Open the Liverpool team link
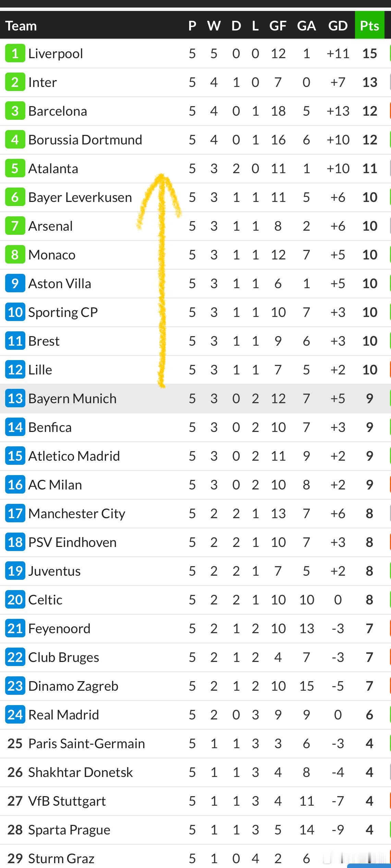This screenshot has height=868, width=391. [x=56, y=54]
